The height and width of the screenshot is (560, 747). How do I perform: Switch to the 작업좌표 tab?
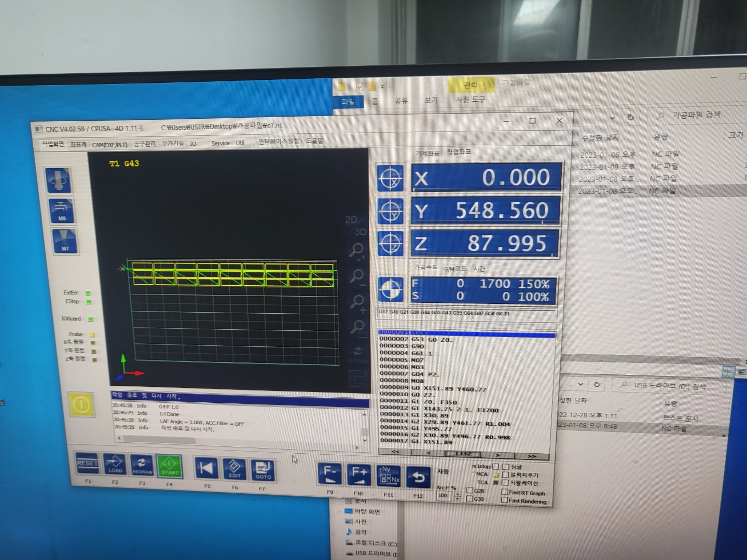459,152
